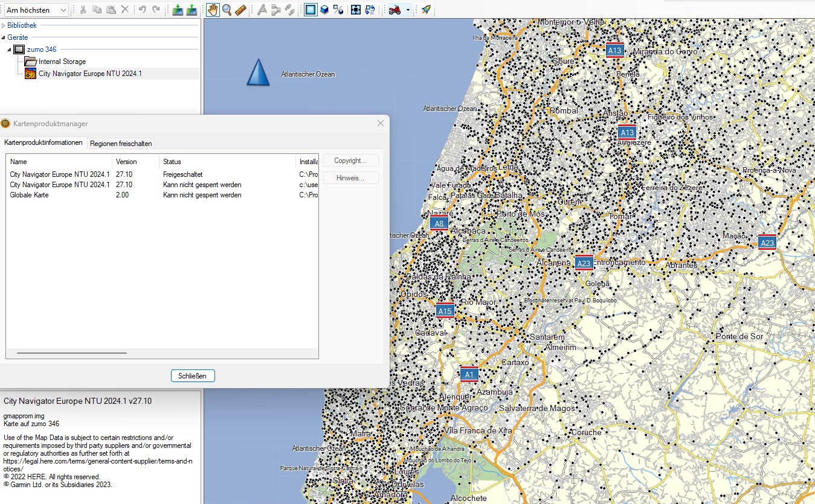Viewport: 815px width, 504px height.
Task: Select the Kartenproduktinformationen tab
Action: point(43,143)
